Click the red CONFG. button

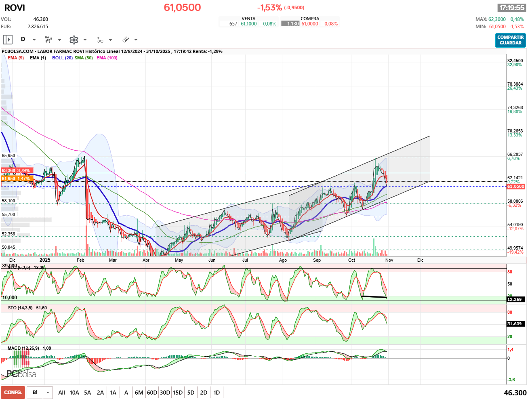[13, 393]
